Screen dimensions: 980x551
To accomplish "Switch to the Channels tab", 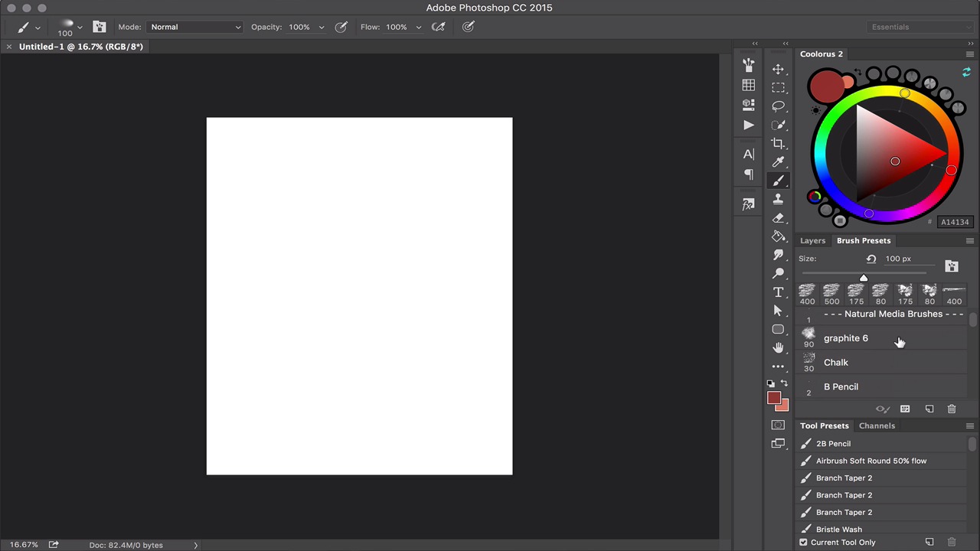I will tap(877, 425).
